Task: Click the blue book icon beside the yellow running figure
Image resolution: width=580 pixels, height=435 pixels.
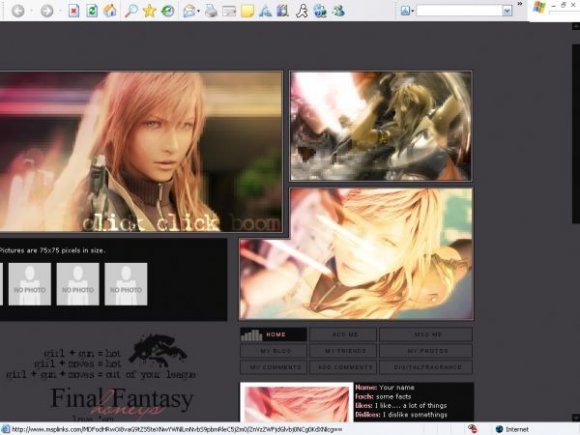Action: pyautogui.click(x=283, y=11)
